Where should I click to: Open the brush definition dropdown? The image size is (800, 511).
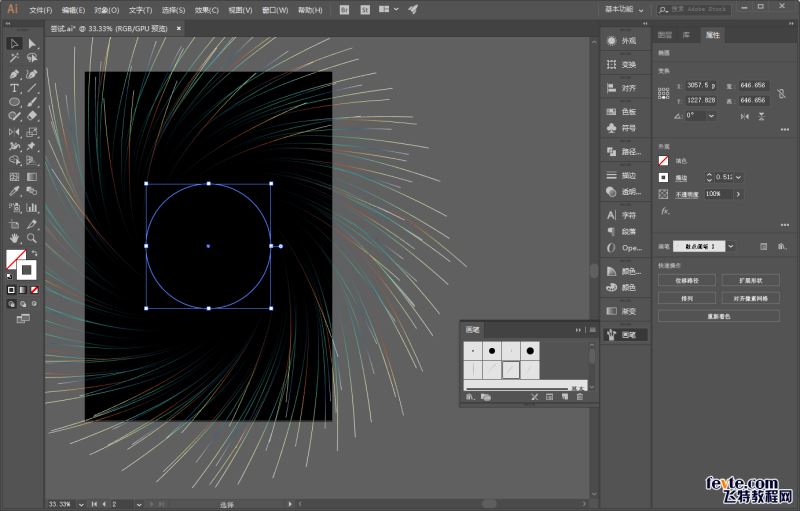(x=731, y=246)
